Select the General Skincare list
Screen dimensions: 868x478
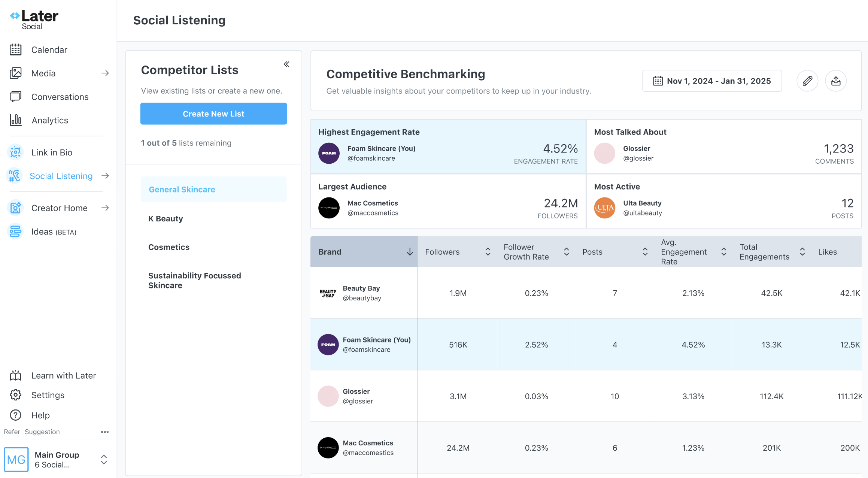coord(213,189)
